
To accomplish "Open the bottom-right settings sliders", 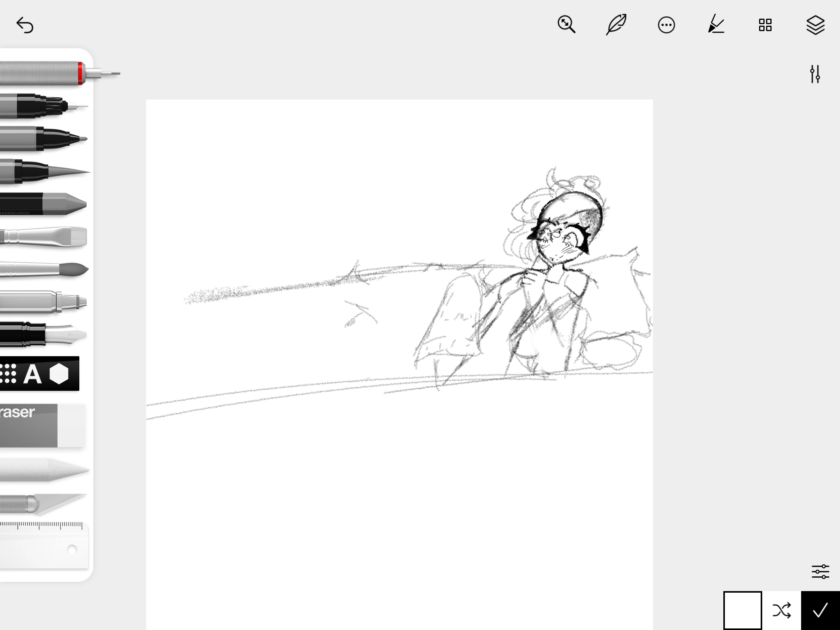I will tap(821, 571).
